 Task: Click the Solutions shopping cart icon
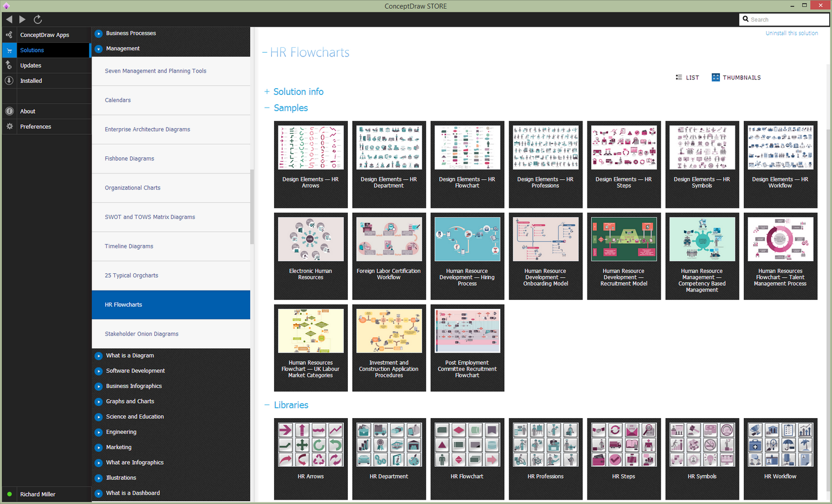9,50
